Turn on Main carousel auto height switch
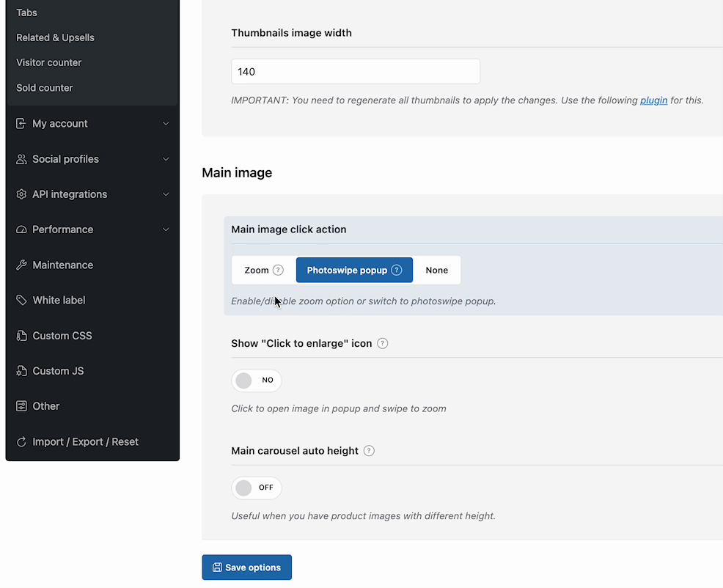Viewport: 723px width, 588px height. tap(256, 488)
